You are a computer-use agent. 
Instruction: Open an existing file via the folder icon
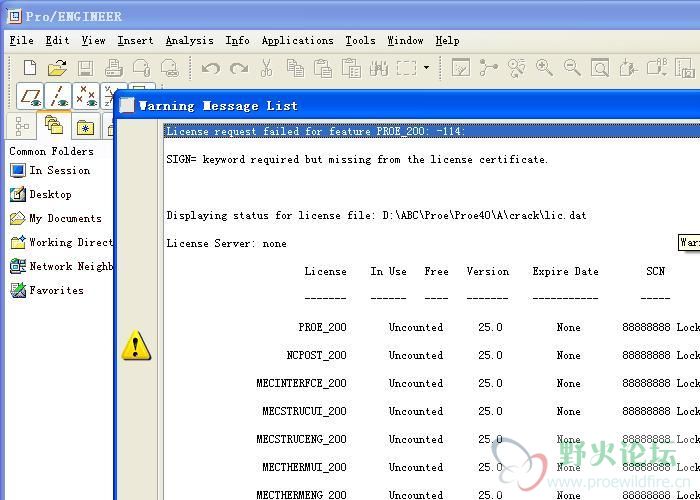point(57,68)
